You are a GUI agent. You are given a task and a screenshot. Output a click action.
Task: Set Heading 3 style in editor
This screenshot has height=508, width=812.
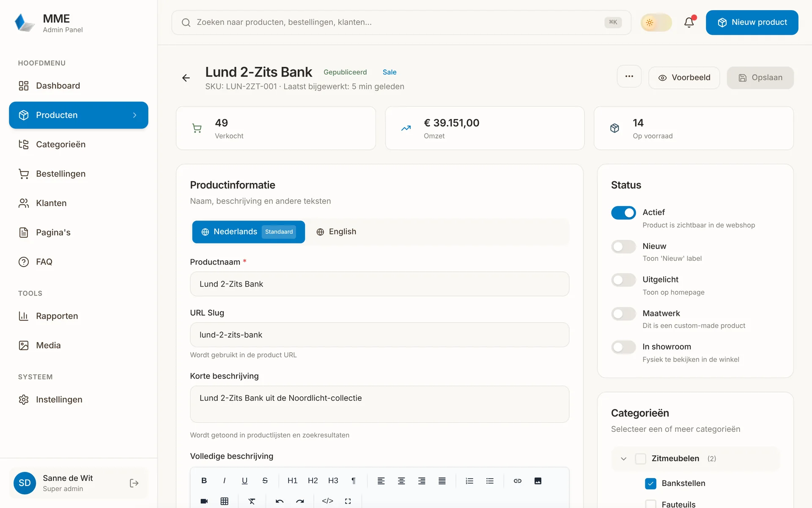333,480
